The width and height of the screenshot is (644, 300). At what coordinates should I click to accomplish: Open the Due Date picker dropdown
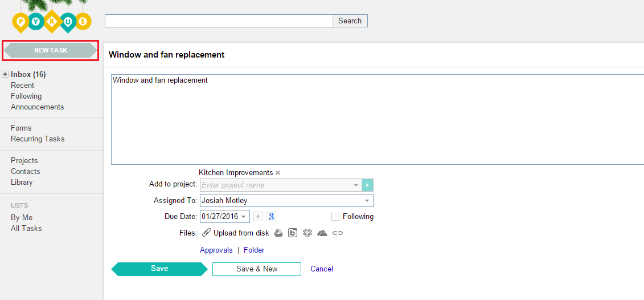click(x=244, y=217)
